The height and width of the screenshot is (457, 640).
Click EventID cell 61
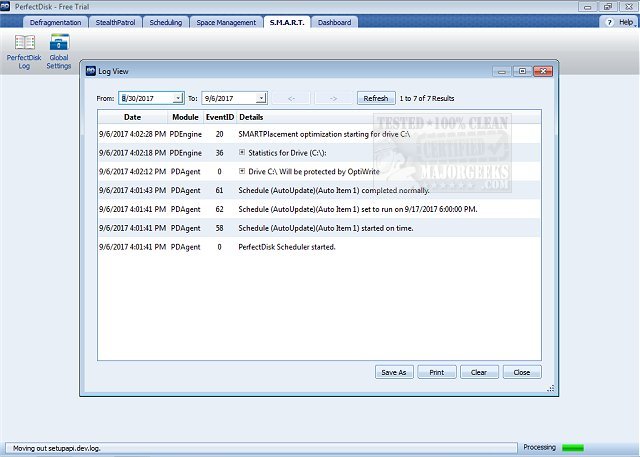pyautogui.click(x=220, y=190)
